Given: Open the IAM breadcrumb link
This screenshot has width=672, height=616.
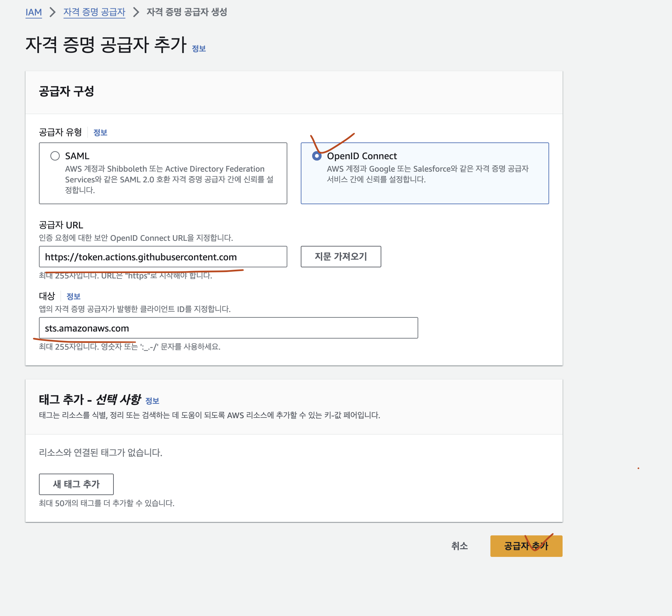Looking at the screenshot, I should pos(33,12).
